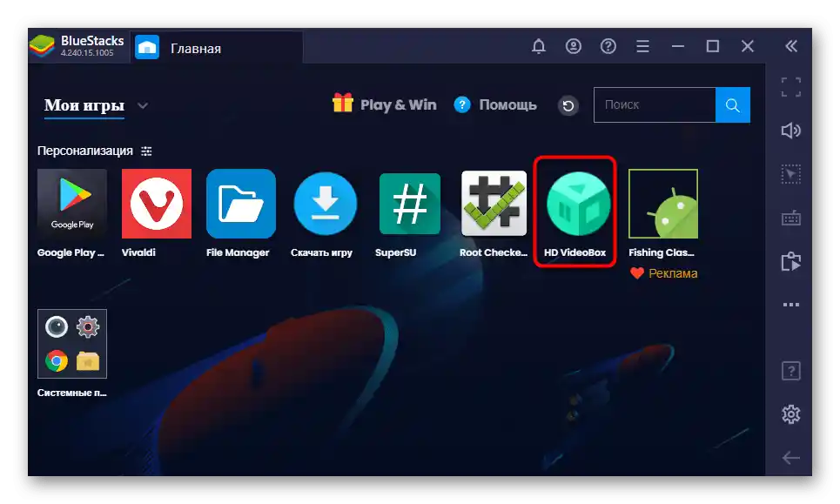Click the help question mark in title bar
This screenshot has height=504, width=840.
pyautogui.click(x=608, y=47)
